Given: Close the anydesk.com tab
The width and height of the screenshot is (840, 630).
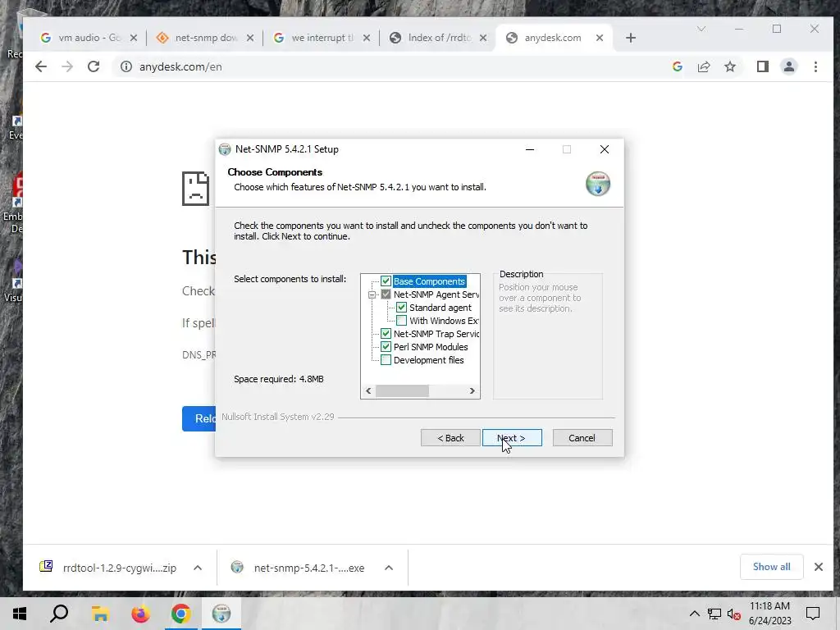Looking at the screenshot, I should (x=600, y=38).
